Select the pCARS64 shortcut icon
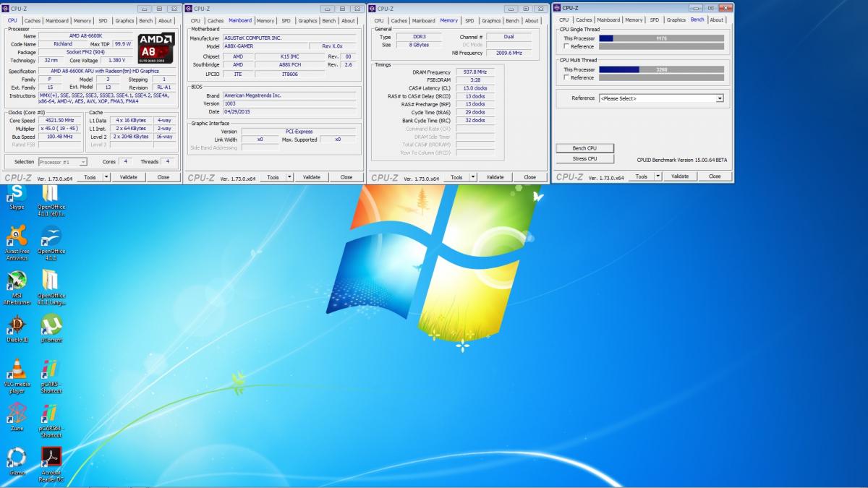The width and height of the screenshot is (868, 488). pos(51,414)
